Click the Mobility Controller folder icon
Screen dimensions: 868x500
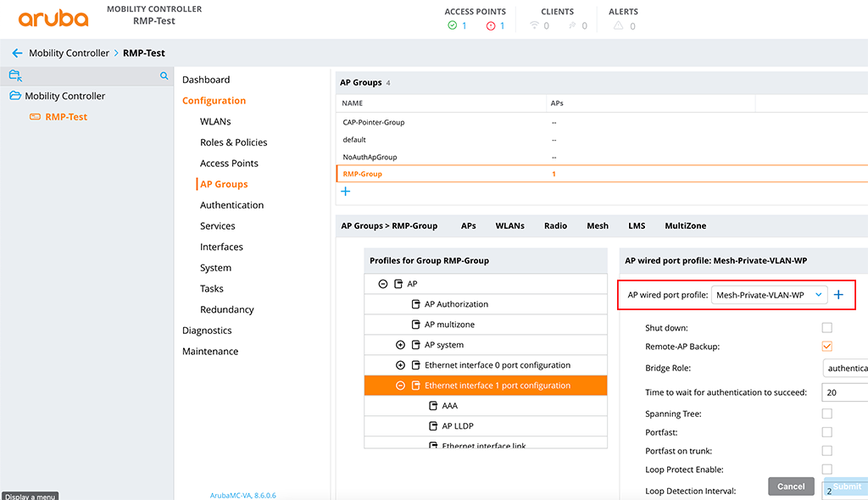(x=14, y=96)
